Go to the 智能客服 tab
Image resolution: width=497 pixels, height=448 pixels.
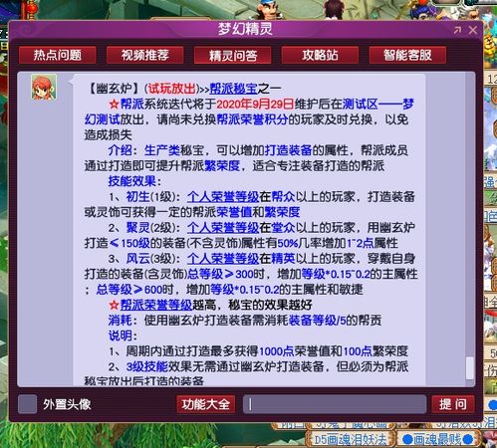click(407, 55)
